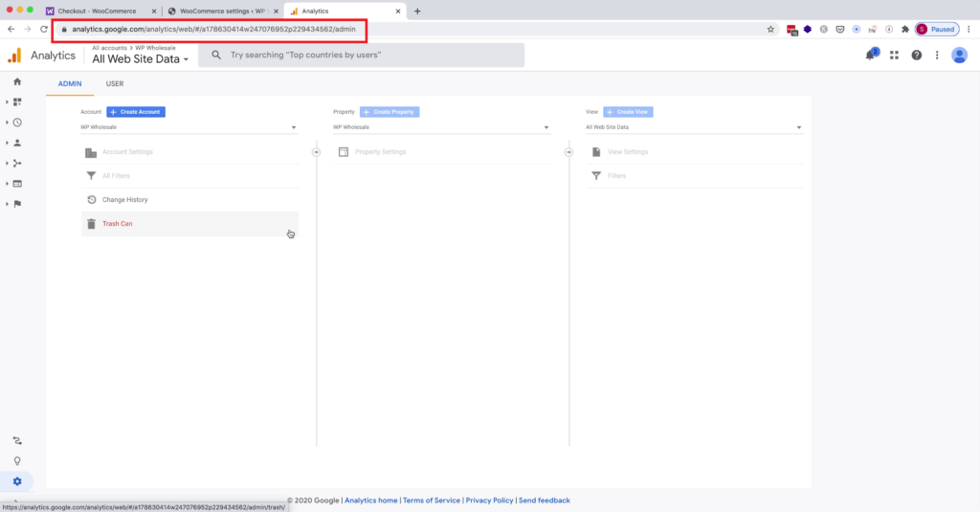Click the browser address bar URL
The image size is (980, 512).
(213, 30)
